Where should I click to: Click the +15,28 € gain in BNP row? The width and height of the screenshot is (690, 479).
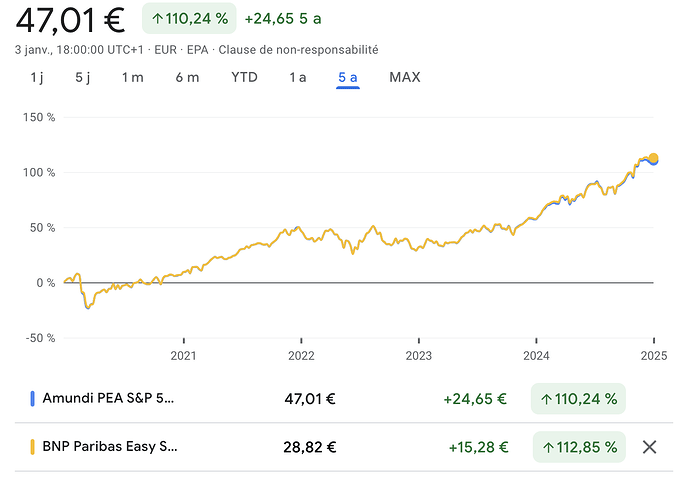point(478,447)
